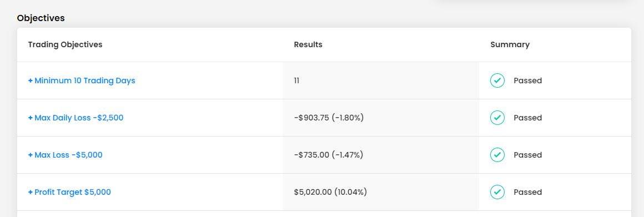644x217 pixels.
Task: Click the Passed label in Max Loss row
Action: click(528, 155)
